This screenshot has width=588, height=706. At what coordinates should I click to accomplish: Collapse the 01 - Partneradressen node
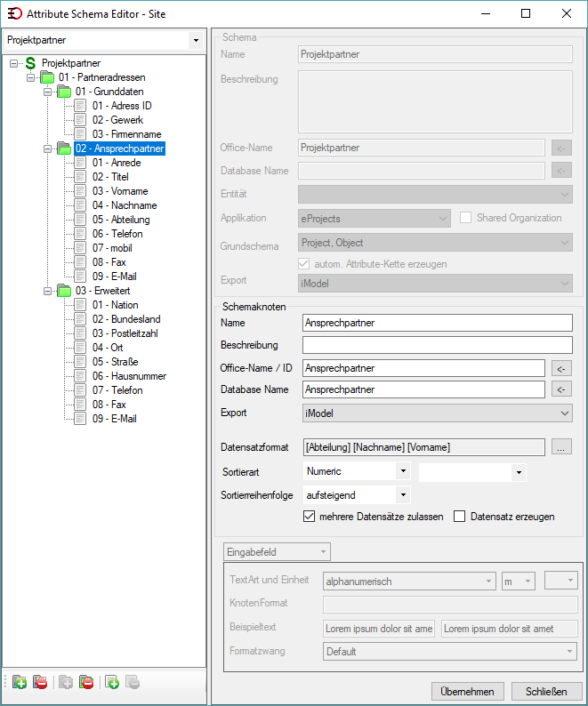pyautogui.click(x=30, y=77)
